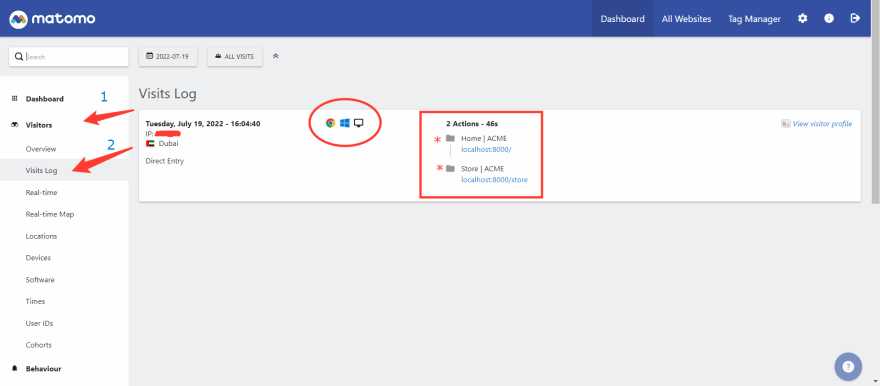Click the View visitor profile link
Screen dimensions: 880x386
point(822,123)
